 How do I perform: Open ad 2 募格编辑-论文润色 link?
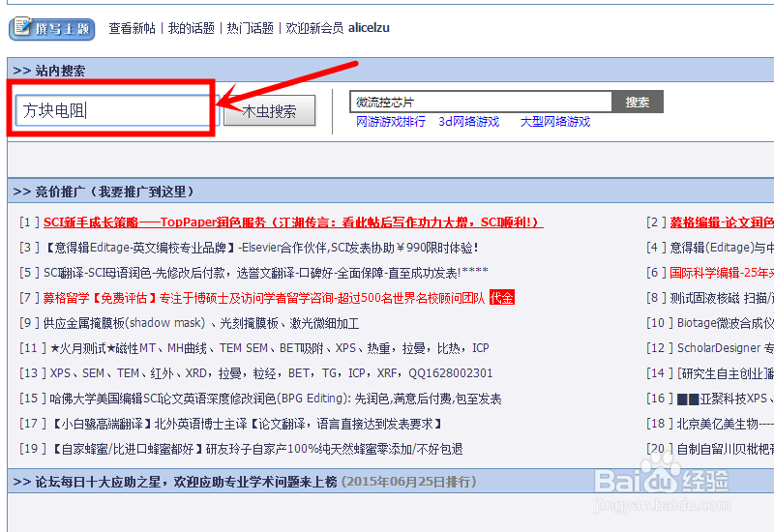point(722,222)
